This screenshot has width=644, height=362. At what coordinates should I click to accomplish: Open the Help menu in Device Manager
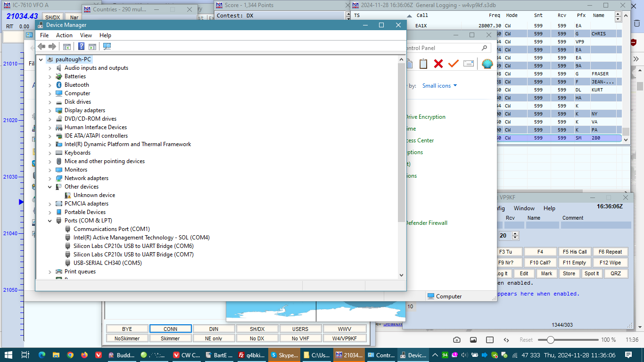pyautogui.click(x=105, y=35)
